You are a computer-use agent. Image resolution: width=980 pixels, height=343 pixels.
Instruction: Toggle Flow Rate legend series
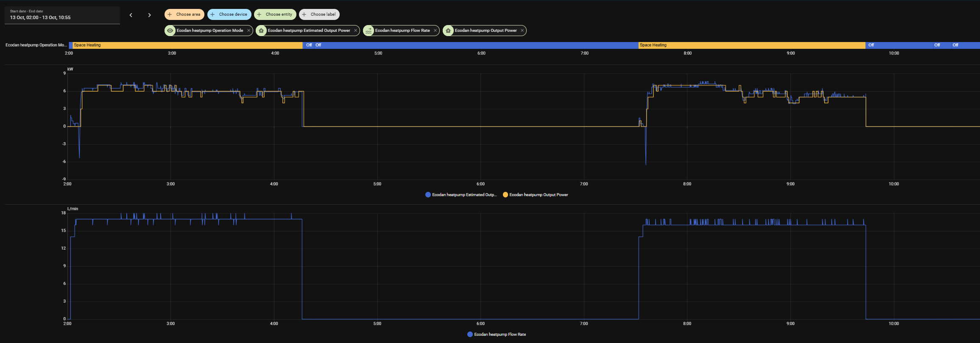pyautogui.click(x=497, y=335)
